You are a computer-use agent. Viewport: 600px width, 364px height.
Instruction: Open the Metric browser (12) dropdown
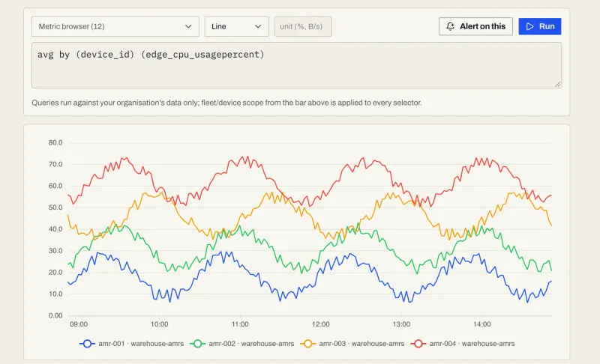[x=115, y=26]
